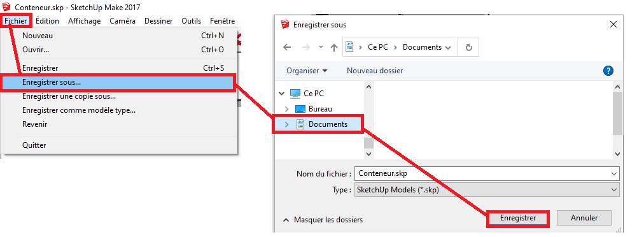
Task: Open the Type file format dropdown
Action: click(487, 190)
